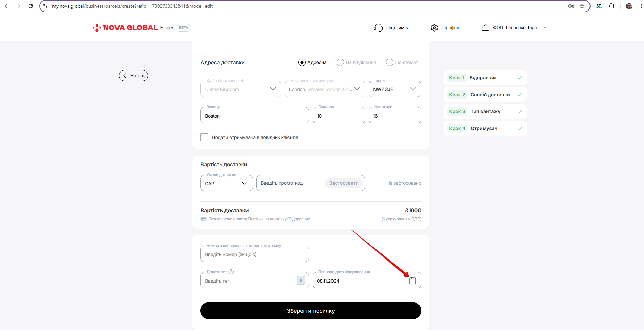
Task: Expand the ФОП Шевченко account menu
Action: pyautogui.click(x=514, y=28)
